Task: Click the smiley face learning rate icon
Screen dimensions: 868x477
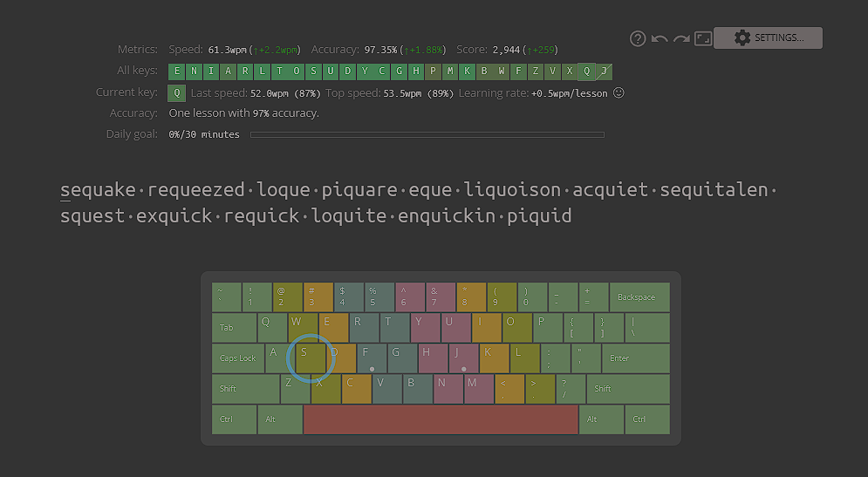Action: pos(619,92)
